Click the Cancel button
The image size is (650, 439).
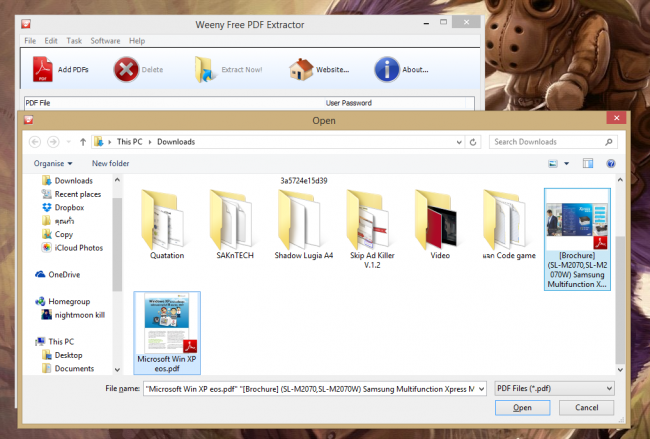pyautogui.click(x=587, y=407)
